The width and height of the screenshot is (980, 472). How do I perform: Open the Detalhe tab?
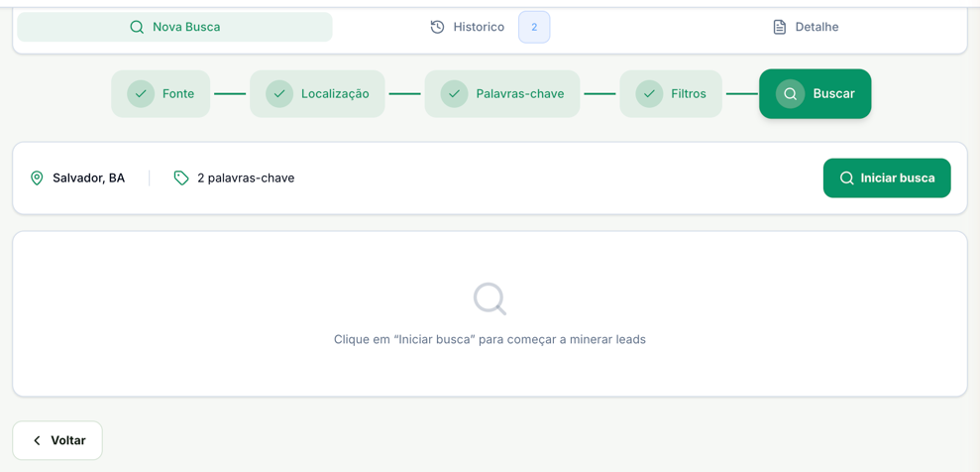805,27
